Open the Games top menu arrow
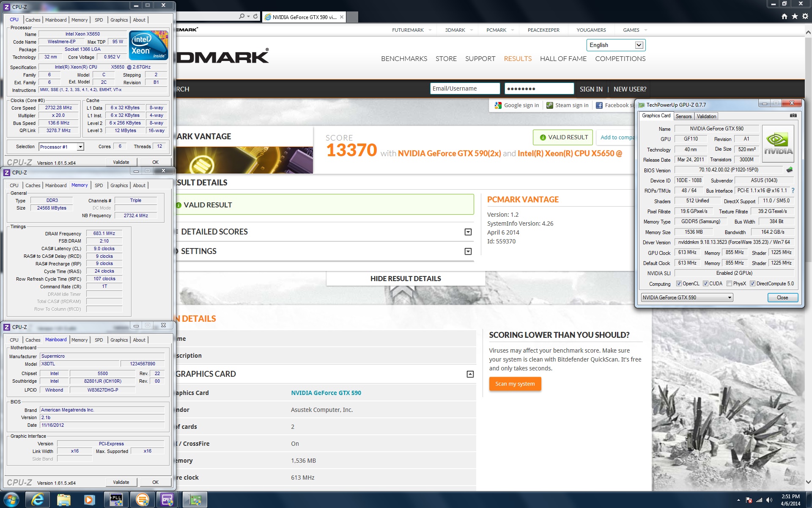The height and width of the screenshot is (508, 812). 646,30
